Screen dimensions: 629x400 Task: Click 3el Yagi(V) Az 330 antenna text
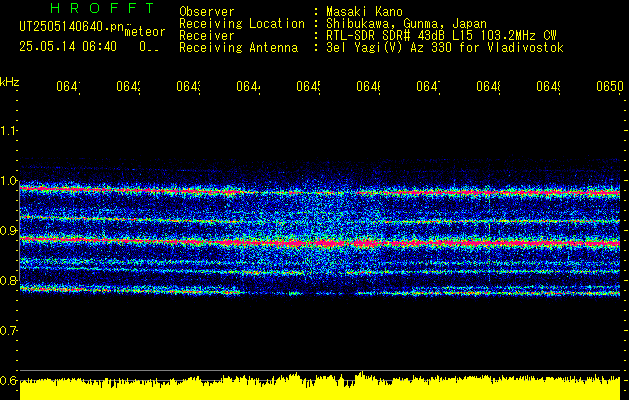(x=445, y=48)
